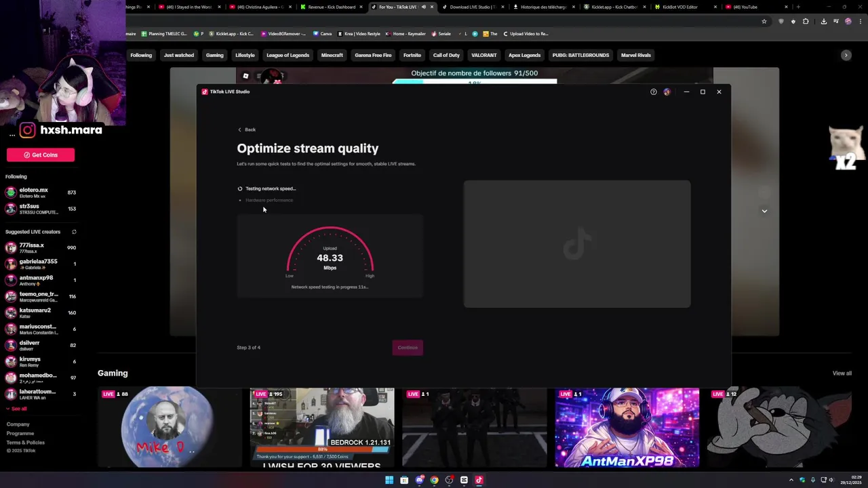
Task: Open CapCut icon in the taskbar
Action: (464, 480)
